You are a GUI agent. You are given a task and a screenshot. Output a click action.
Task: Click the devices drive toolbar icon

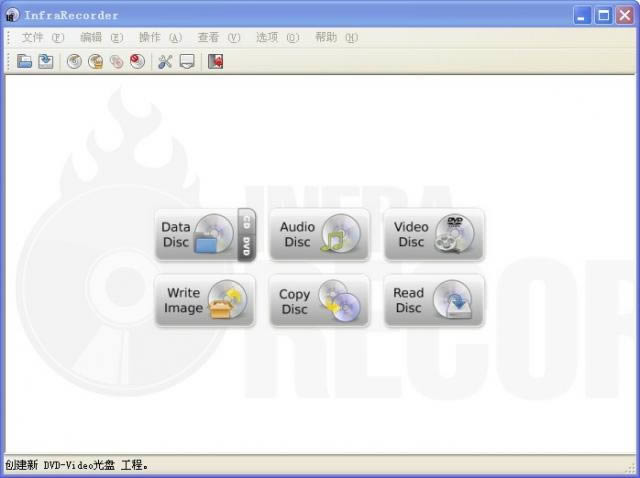(x=187, y=62)
